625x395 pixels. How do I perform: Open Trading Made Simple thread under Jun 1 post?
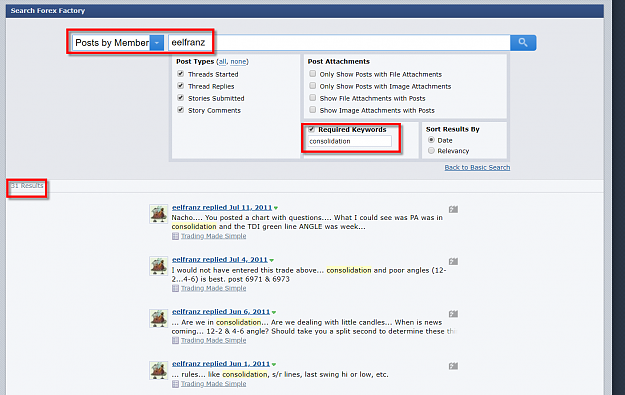tap(213, 384)
